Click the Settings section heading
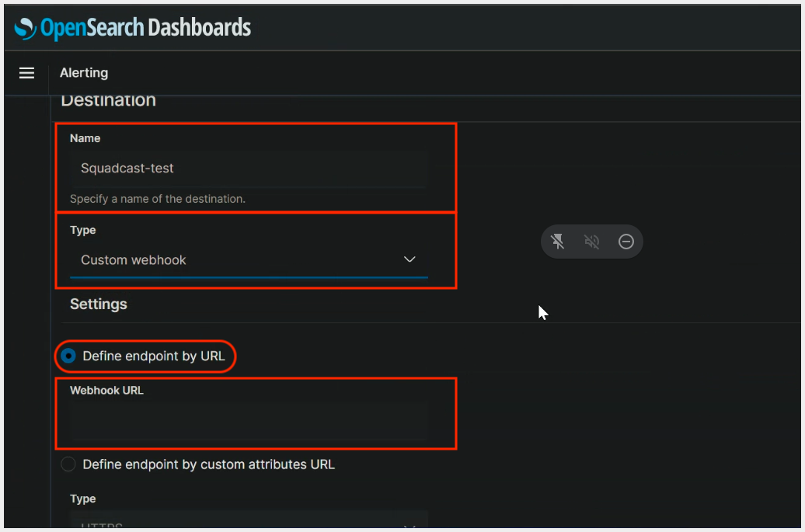 pos(98,304)
